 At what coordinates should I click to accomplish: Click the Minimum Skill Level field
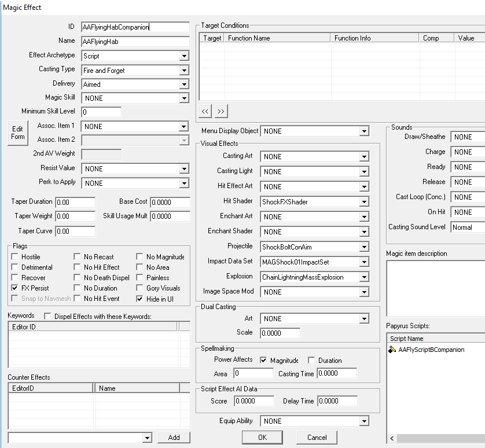point(101,112)
